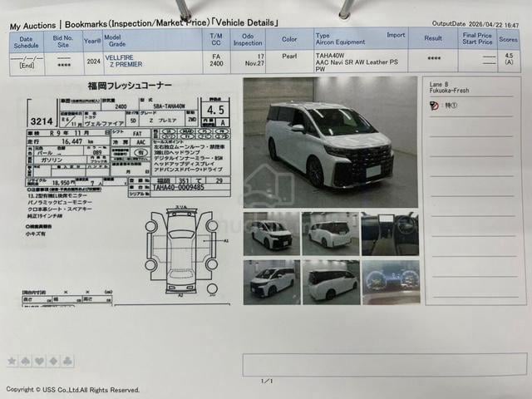This screenshot has width=532, height=399.
Task: Click the Lane 8 Fukuoka-Fresh label
Action: (x=449, y=87)
